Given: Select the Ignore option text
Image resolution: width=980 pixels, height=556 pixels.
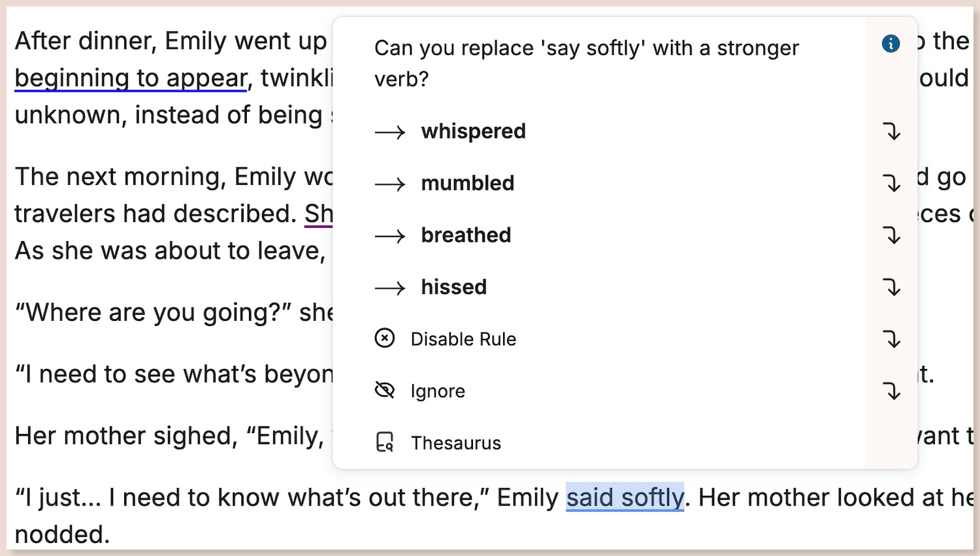Looking at the screenshot, I should [438, 391].
